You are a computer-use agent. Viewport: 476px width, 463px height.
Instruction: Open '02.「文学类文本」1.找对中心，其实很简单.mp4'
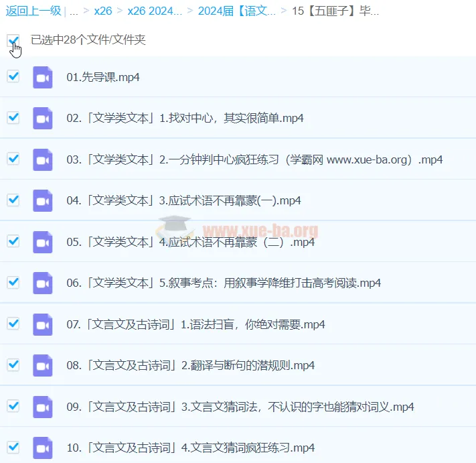click(x=185, y=118)
